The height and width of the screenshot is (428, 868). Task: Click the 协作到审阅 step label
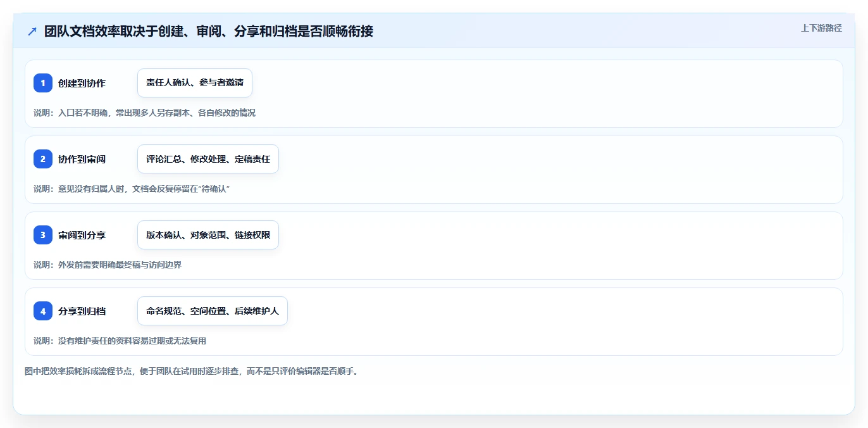pyautogui.click(x=82, y=159)
